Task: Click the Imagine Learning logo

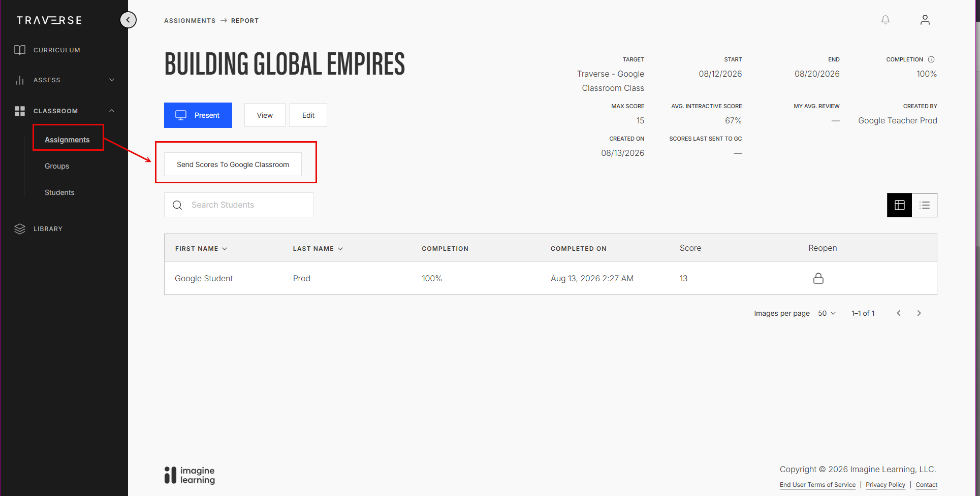Action: point(189,475)
